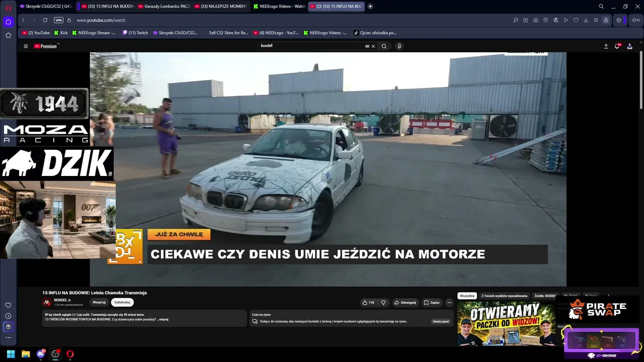644x362 pixels.
Task: Click the YouTube search field with boxdell
Action: click(312, 46)
